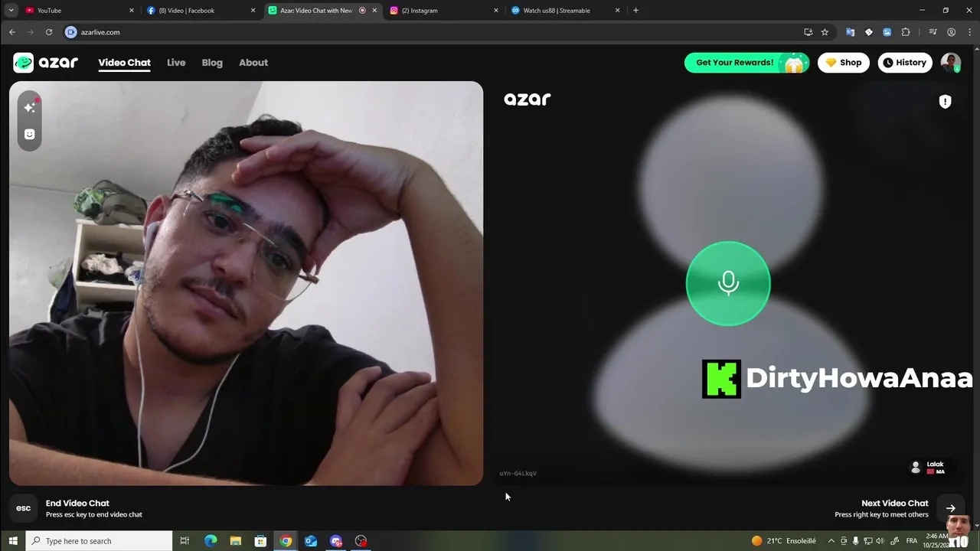Click the install app icon in address bar
980x551 pixels.
[808, 32]
